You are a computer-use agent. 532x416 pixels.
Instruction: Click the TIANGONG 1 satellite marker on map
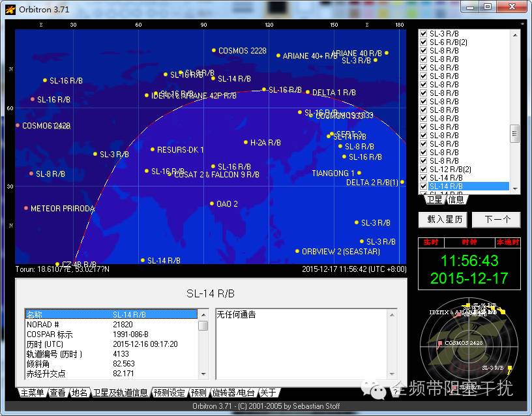[x=359, y=173]
